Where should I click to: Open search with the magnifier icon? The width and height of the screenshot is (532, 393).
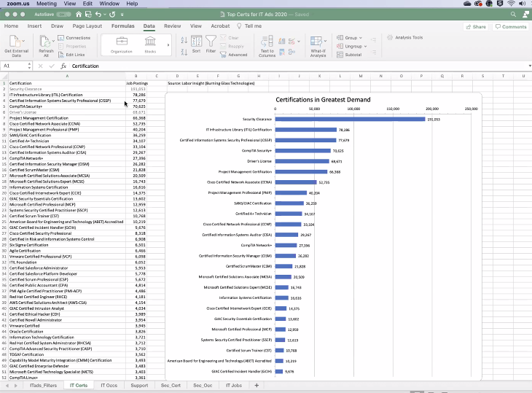click(513, 15)
